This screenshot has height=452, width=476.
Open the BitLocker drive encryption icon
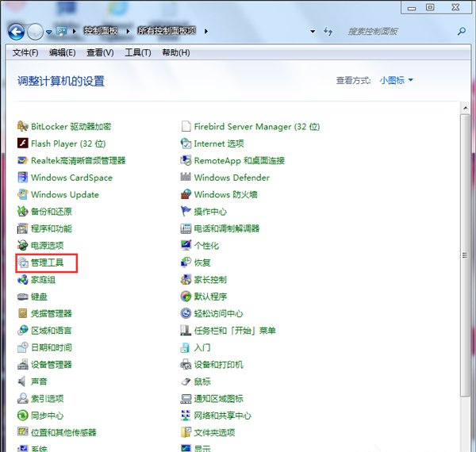click(22, 126)
